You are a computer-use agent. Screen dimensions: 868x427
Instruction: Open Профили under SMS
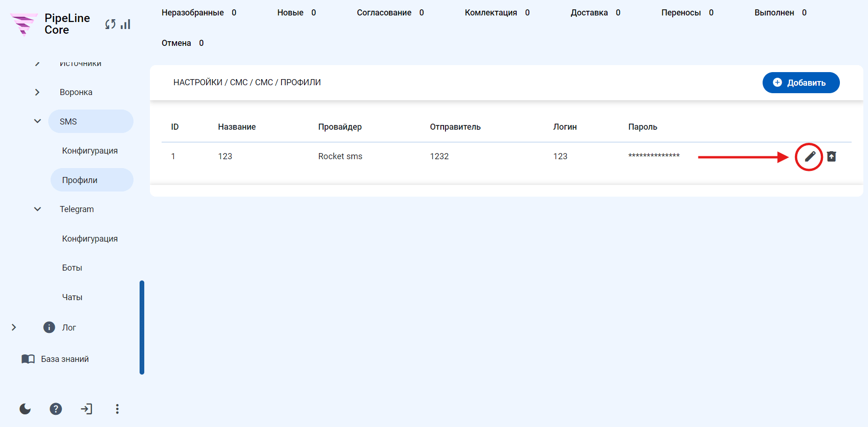[x=92, y=180]
